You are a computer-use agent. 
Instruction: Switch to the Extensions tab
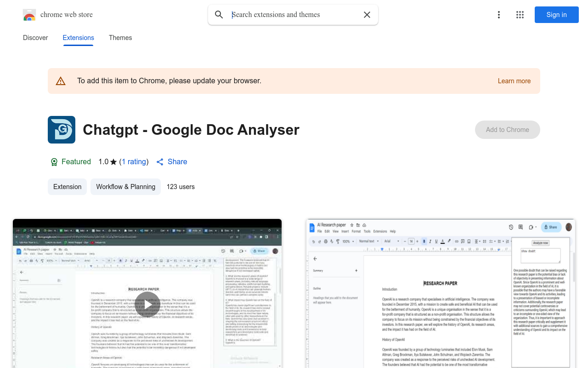click(79, 38)
